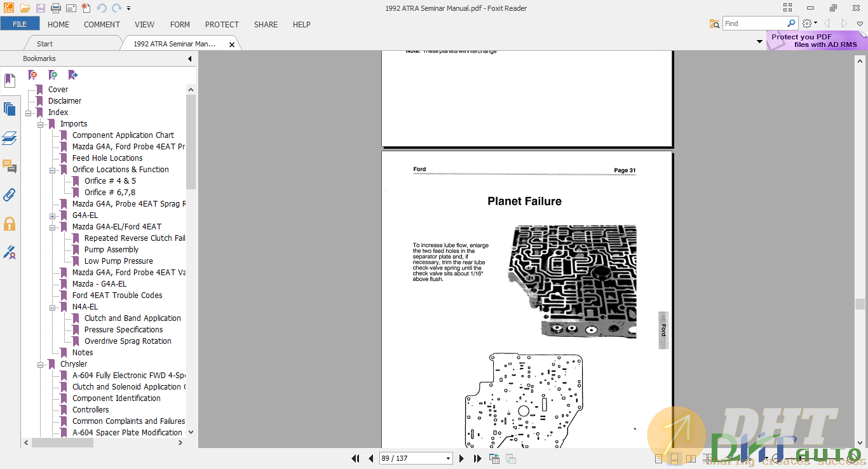Image resolution: width=868 pixels, height=469 pixels.
Task: Click the delete bookmark icon
Action: (32, 75)
